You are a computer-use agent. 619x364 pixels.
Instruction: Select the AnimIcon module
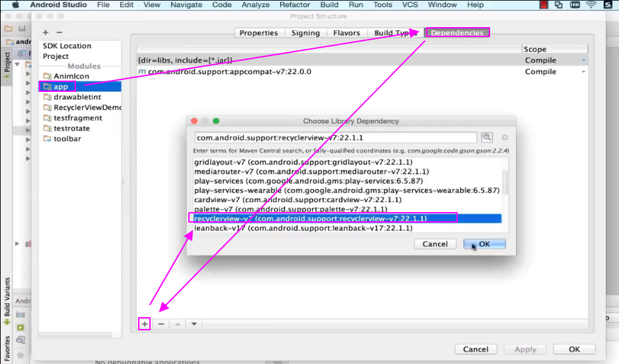pyautogui.click(x=80, y=76)
